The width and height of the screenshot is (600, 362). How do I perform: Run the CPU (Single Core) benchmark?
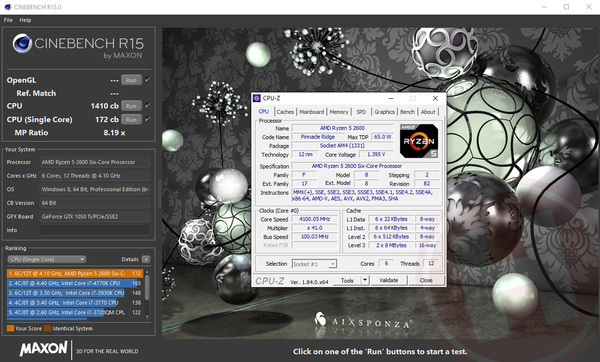point(131,119)
